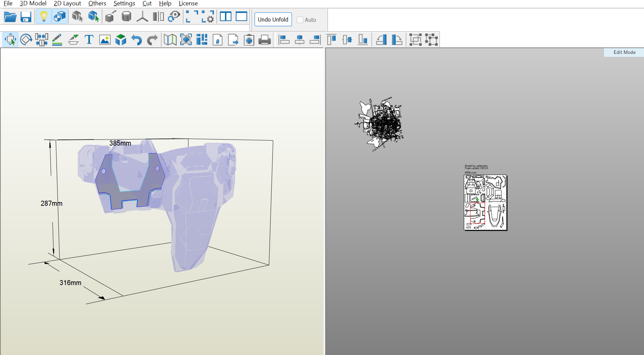644x355 pixels.
Task: Toggle the single-pane window view
Action: tap(241, 17)
